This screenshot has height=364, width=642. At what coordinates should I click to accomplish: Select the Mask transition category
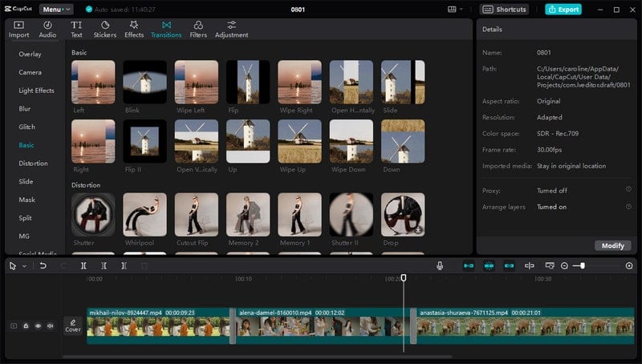(26, 200)
